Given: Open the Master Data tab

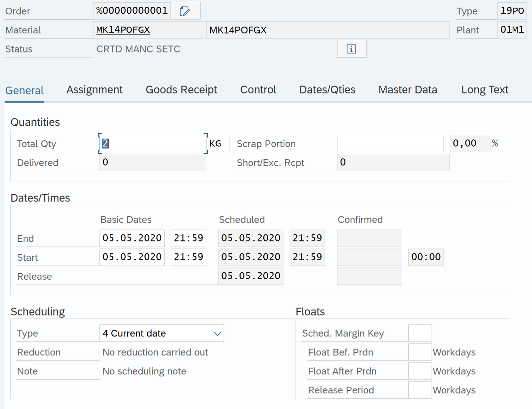Looking at the screenshot, I should click(408, 90).
